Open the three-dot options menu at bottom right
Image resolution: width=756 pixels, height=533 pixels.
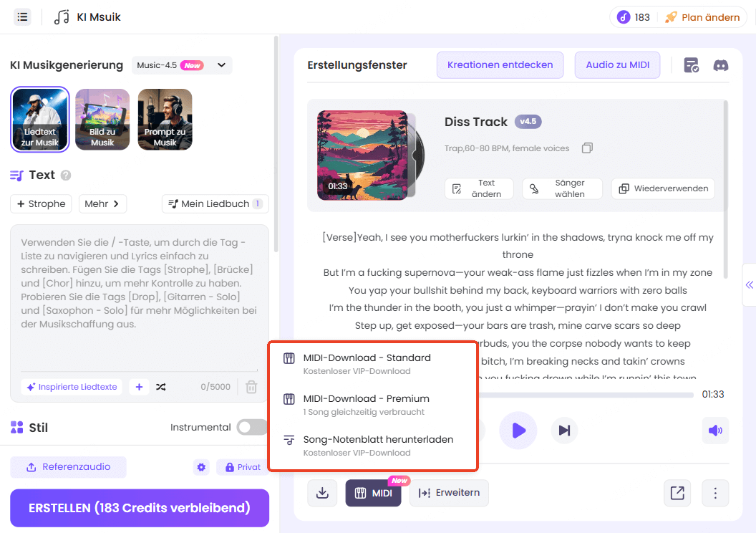(715, 493)
